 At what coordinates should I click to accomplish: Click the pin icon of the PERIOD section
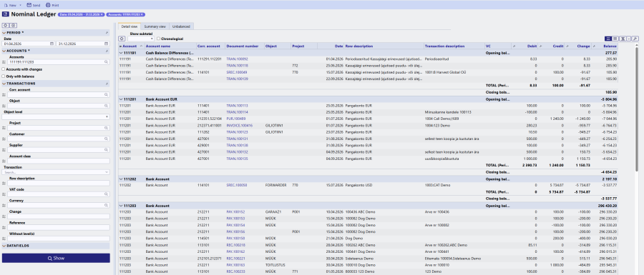coord(107,32)
